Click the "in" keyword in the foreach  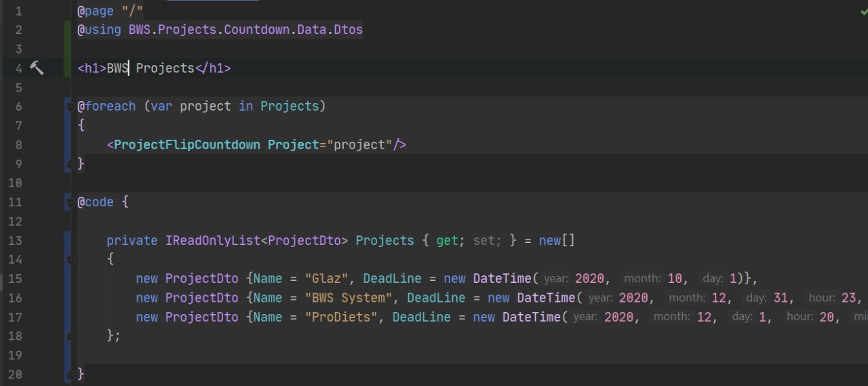pyautogui.click(x=245, y=106)
